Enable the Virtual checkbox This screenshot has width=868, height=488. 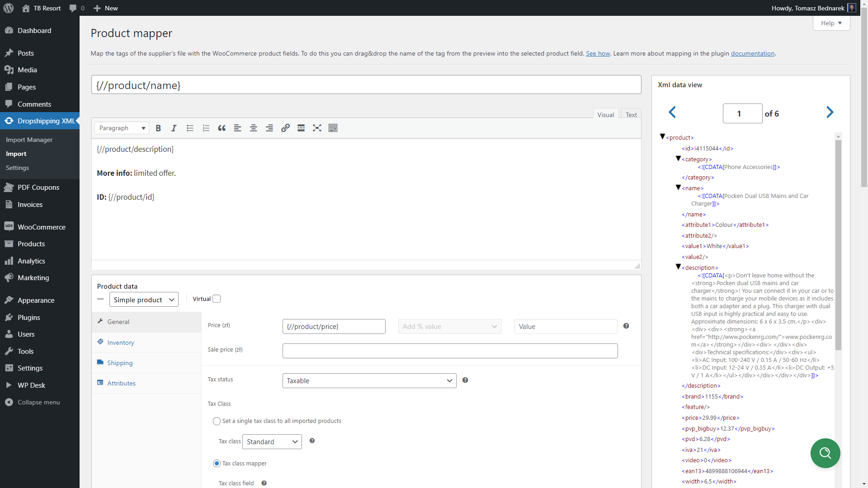(x=217, y=299)
